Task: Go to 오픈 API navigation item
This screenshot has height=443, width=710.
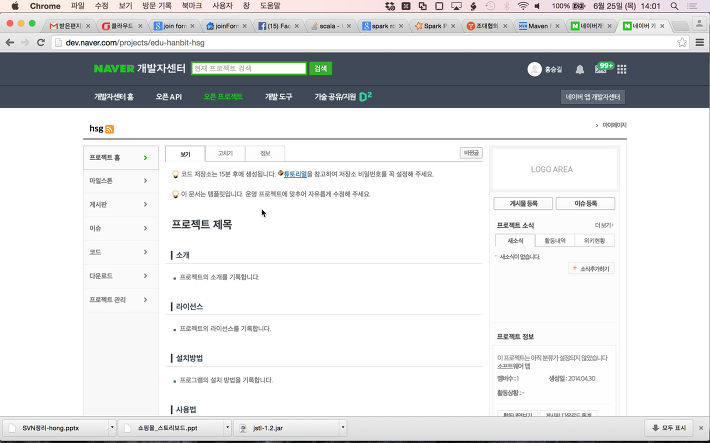Action: coord(169,97)
